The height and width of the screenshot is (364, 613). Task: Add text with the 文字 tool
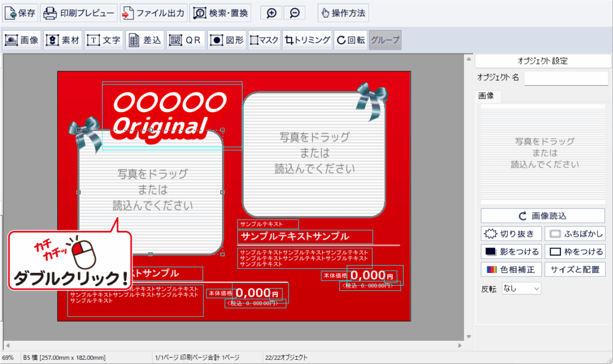104,40
